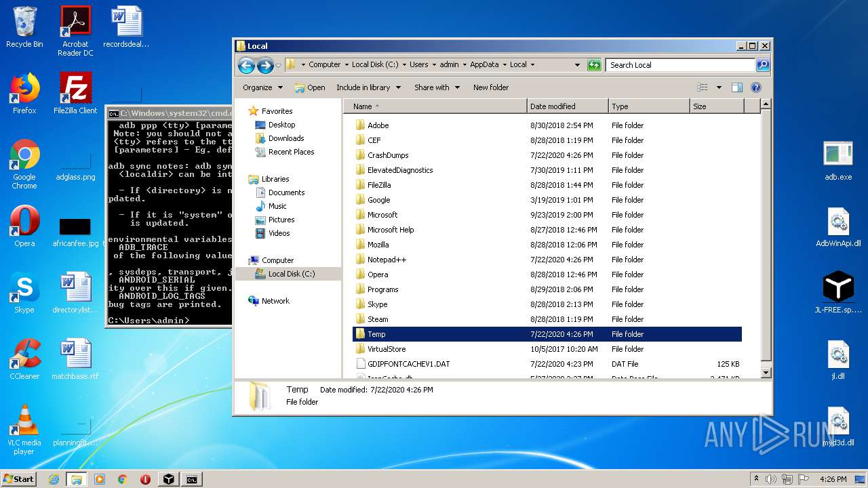Sort by Date modified column header

point(568,106)
